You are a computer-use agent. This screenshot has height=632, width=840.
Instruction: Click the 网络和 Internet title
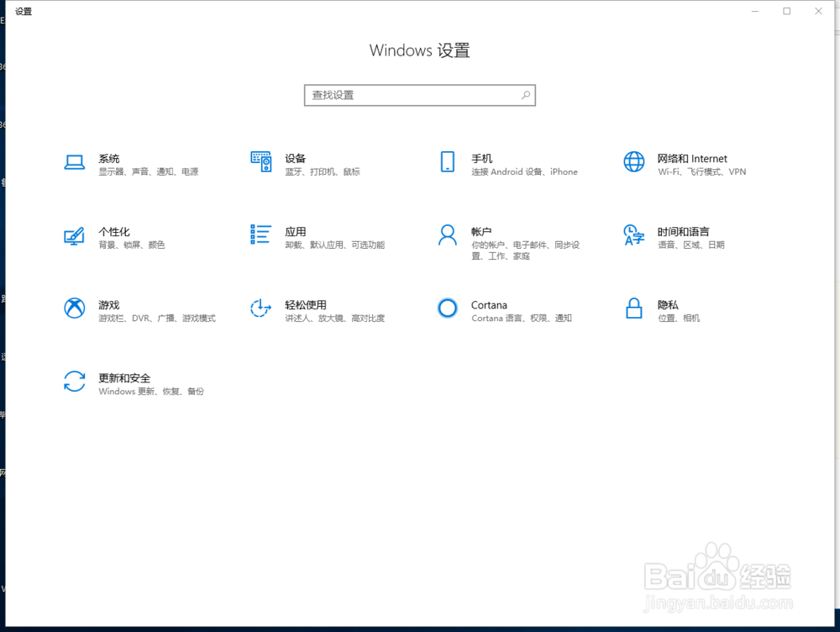(x=692, y=159)
